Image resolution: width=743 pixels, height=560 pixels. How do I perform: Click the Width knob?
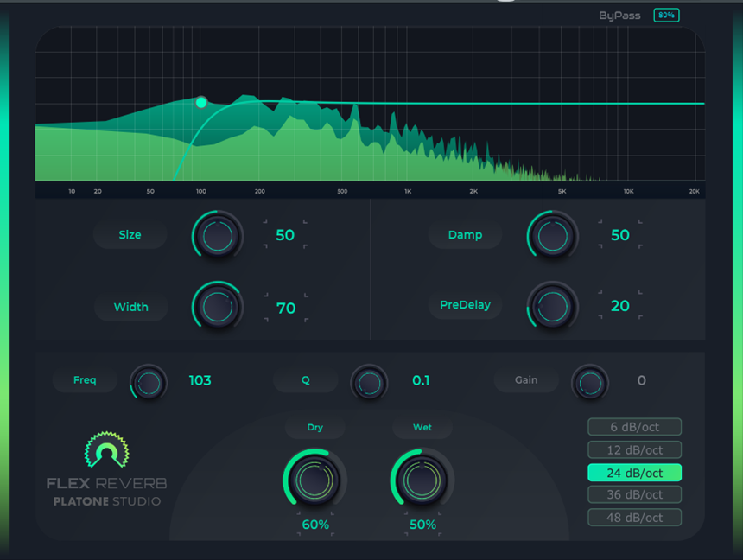218,307
